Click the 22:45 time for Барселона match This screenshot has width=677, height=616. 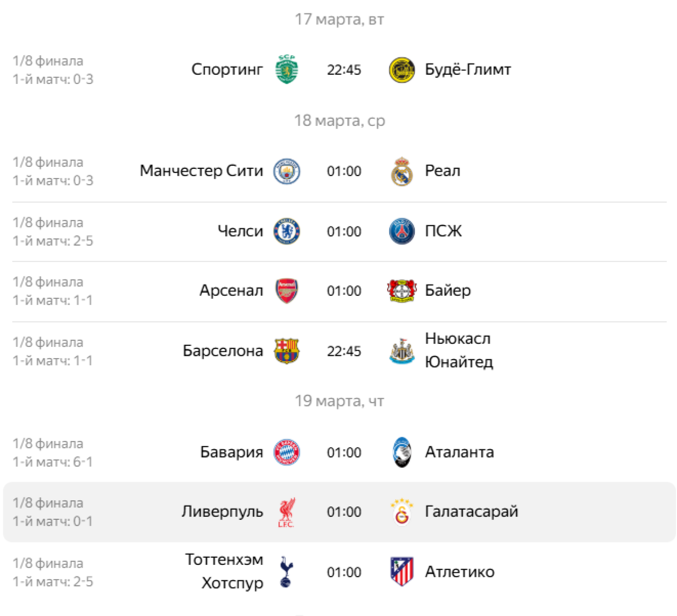click(344, 351)
